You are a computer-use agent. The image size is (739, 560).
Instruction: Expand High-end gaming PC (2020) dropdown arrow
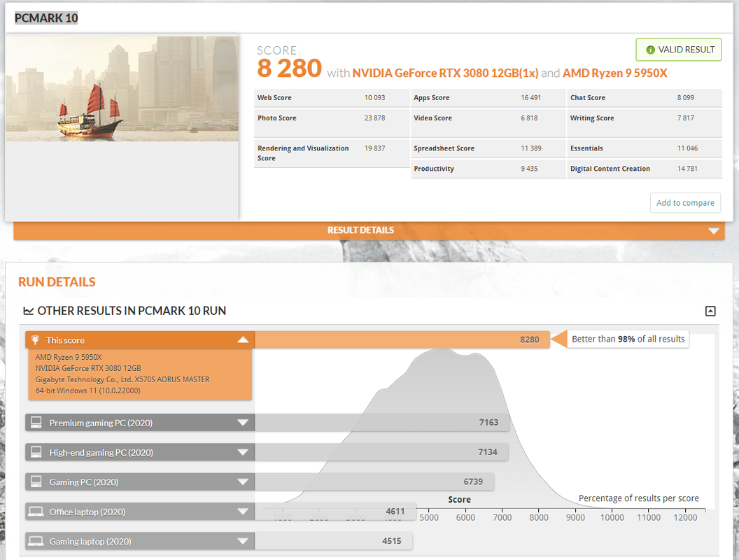click(x=243, y=452)
